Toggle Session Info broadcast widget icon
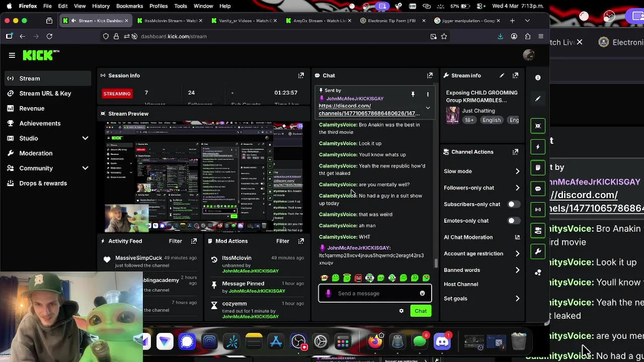The width and height of the screenshot is (644, 362). point(538,210)
